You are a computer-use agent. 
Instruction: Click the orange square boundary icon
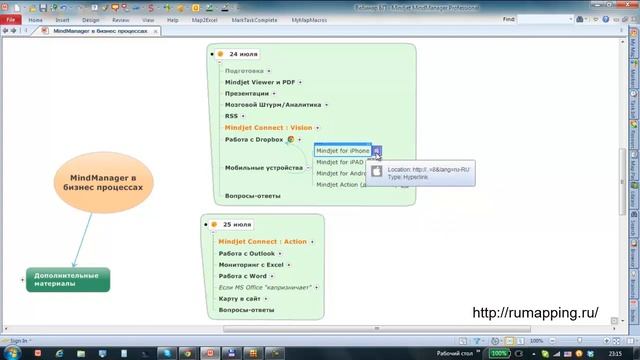point(196,7)
